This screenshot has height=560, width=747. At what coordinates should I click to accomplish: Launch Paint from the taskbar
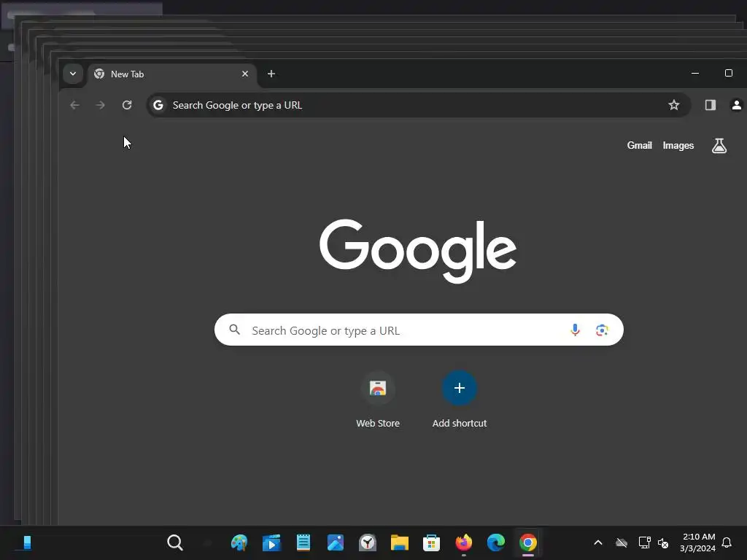(239, 542)
